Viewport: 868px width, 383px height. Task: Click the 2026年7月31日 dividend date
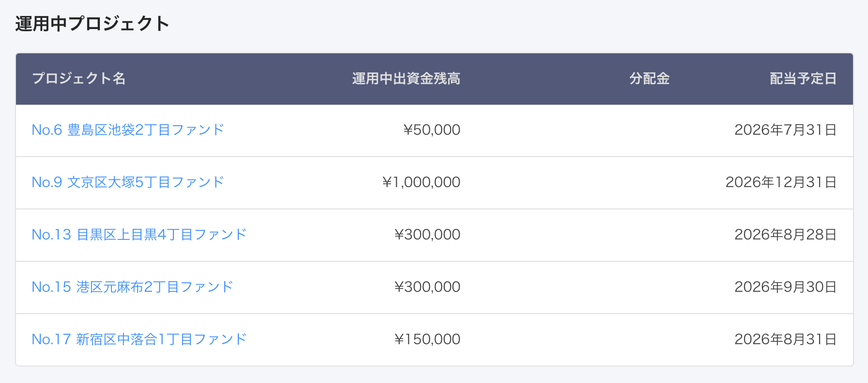pyautogui.click(x=785, y=130)
